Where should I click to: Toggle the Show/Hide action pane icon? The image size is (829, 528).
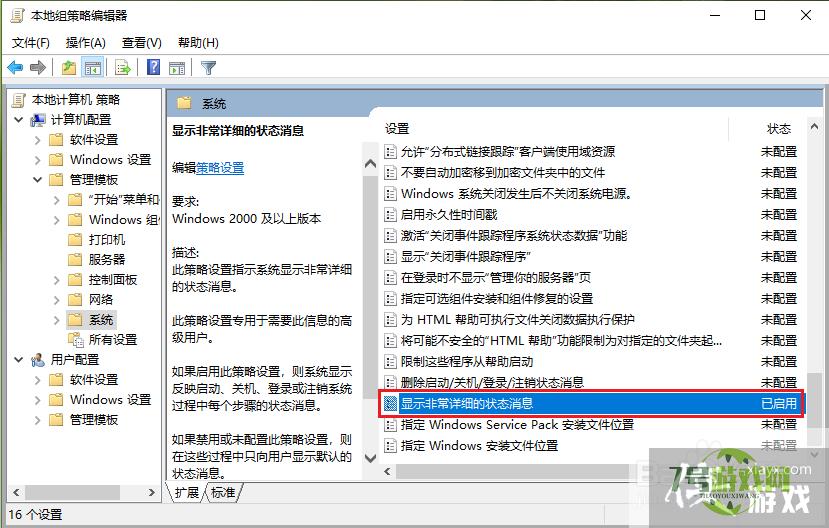click(x=177, y=68)
